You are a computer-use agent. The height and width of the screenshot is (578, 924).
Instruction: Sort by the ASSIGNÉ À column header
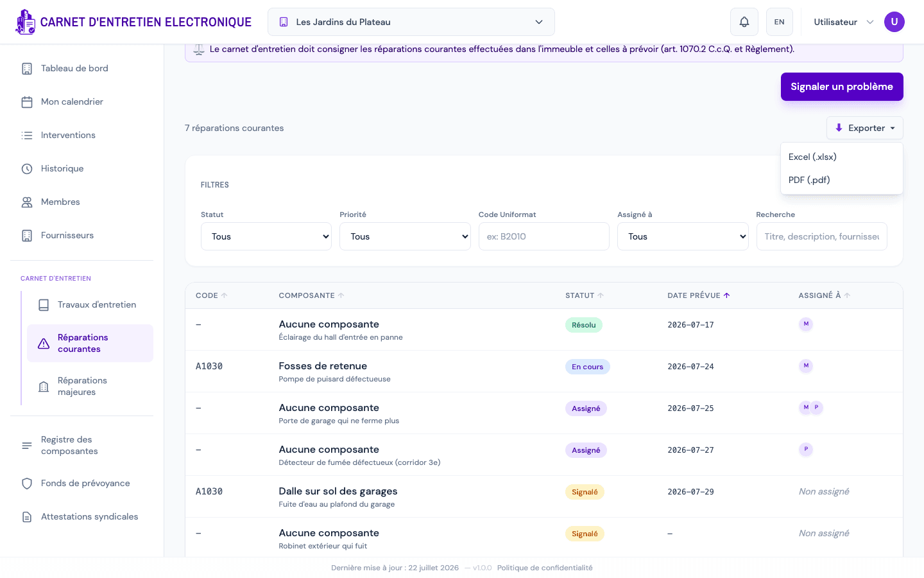click(x=825, y=295)
